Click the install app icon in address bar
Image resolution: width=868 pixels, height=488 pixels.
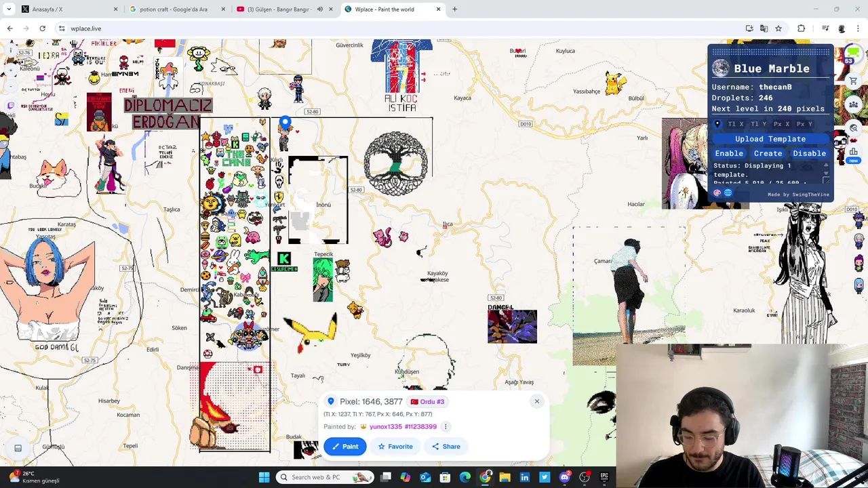(749, 28)
